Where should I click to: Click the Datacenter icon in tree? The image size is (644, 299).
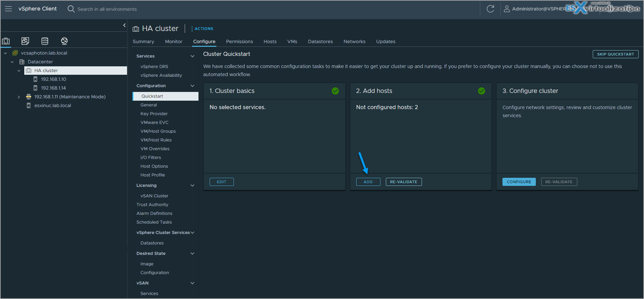coord(22,62)
